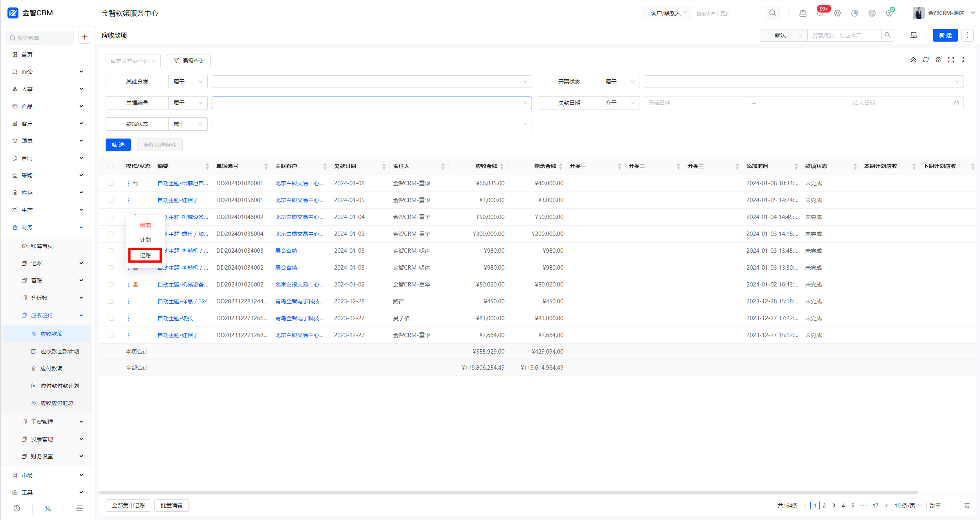Refresh the receivables list
Screen dimensions: 980x520
click(x=926, y=60)
